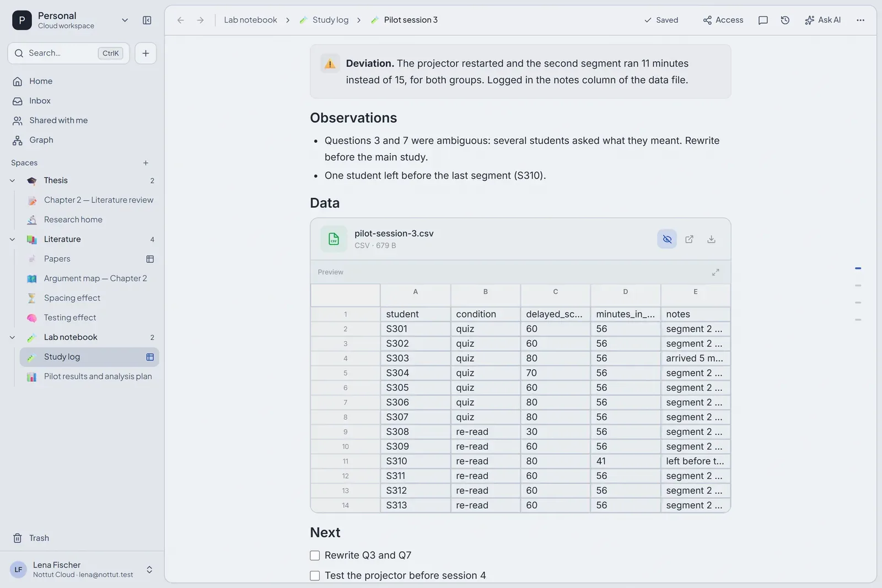
Task: Download the pilot-session-3.csv file
Action: click(711, 239)
